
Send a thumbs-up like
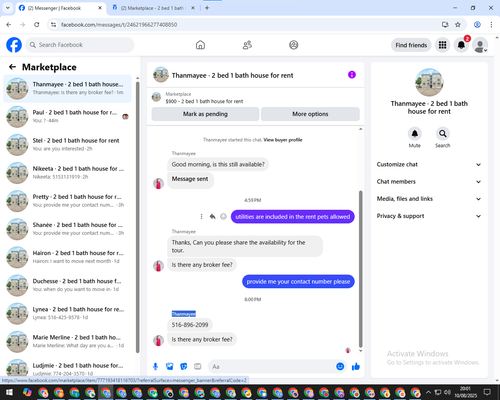pos(356,367)
